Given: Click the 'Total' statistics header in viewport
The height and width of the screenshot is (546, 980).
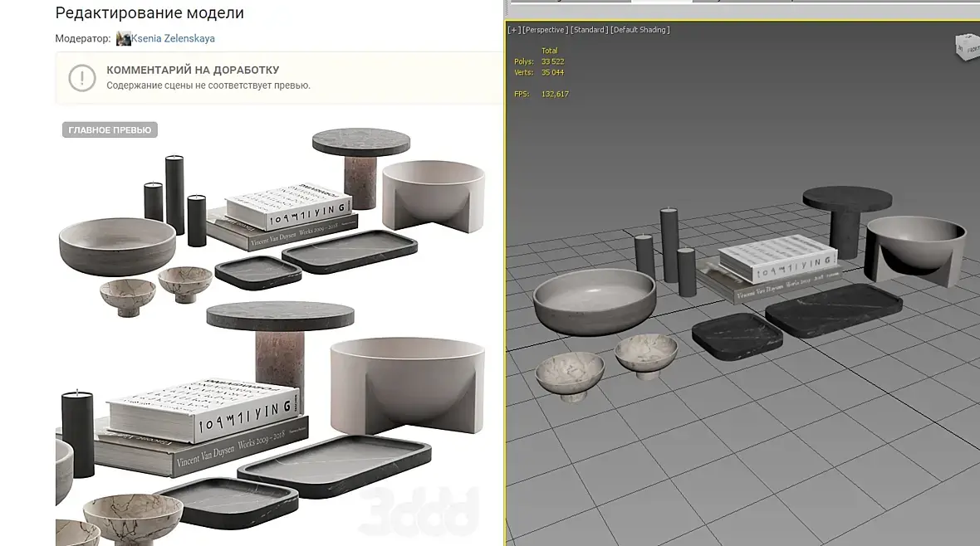Looking at the screenshot, I should [549, 51].
